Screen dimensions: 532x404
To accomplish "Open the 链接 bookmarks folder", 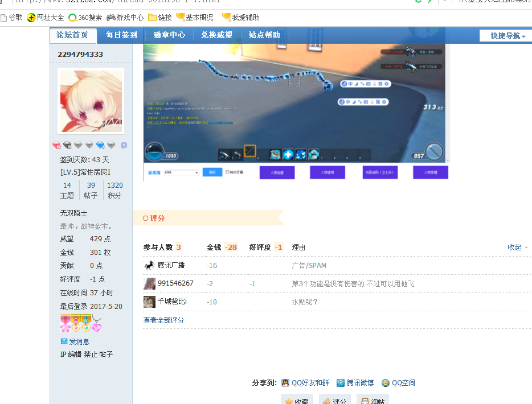I will point(160,17).
